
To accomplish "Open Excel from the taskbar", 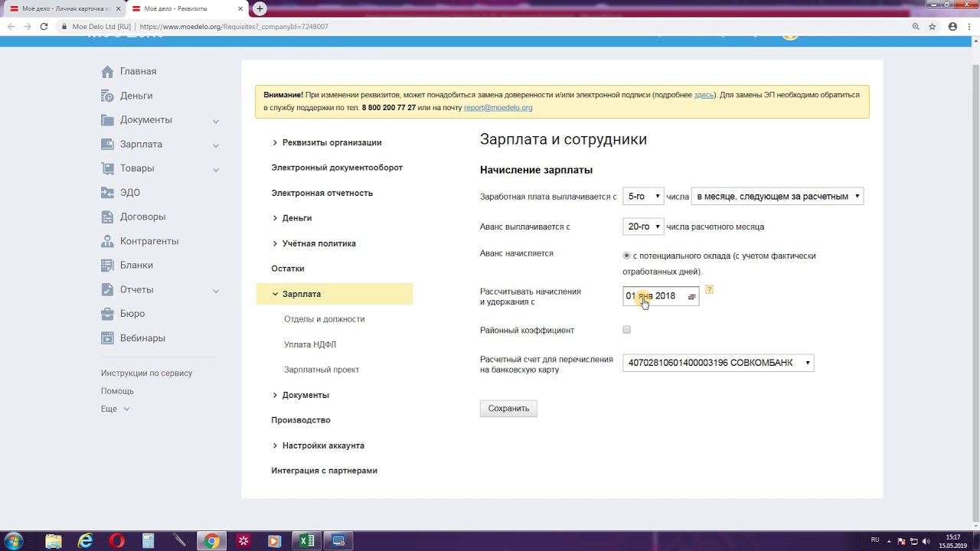I will coord(306,541).
